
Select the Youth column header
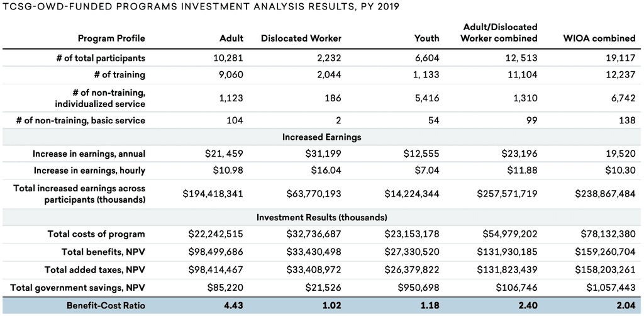click(x=427, y=38)
